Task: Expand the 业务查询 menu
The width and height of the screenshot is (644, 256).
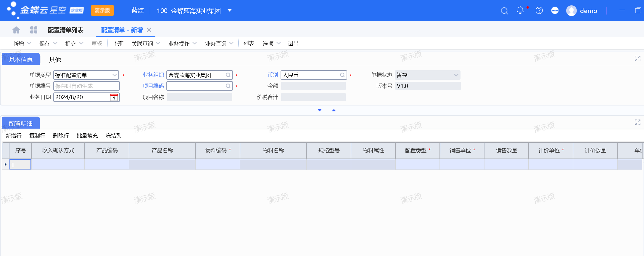Action: pyautogui.click(x=231, y=43)
